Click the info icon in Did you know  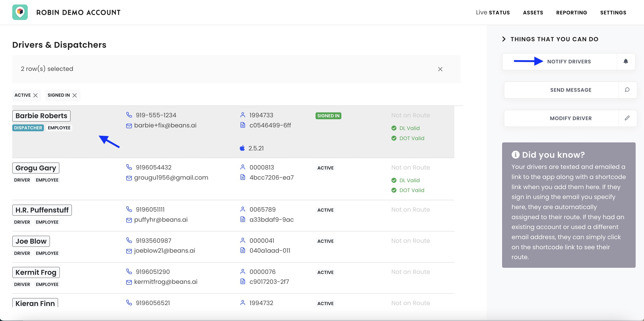point(515,155)
